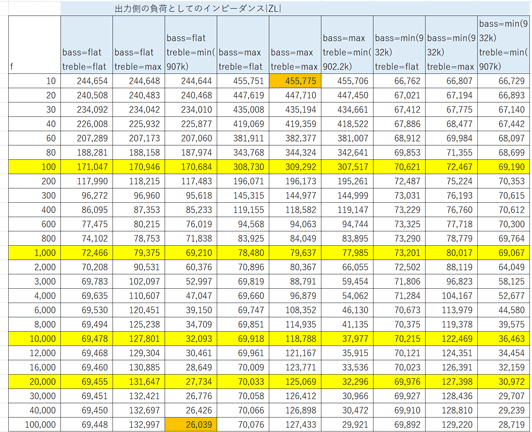Select the bass=flat treble=flat column header
This screenshot has width=532, height=432.
pos(87,44)
